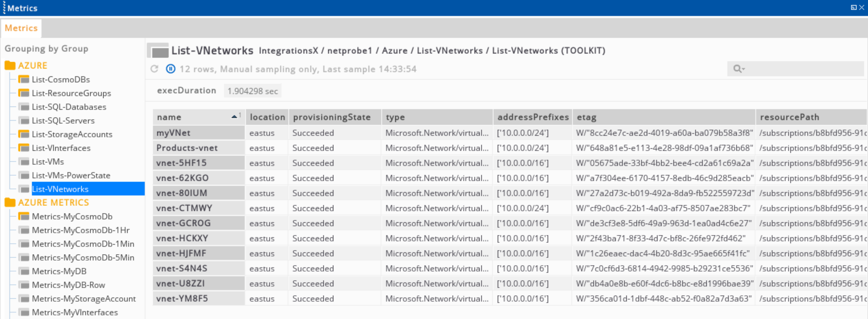The width and height of the screenshot is (868, 319).
Task: Click the Metrics-MyCosmoDb-5Min sampler icon
Action: tap(24, 257)
